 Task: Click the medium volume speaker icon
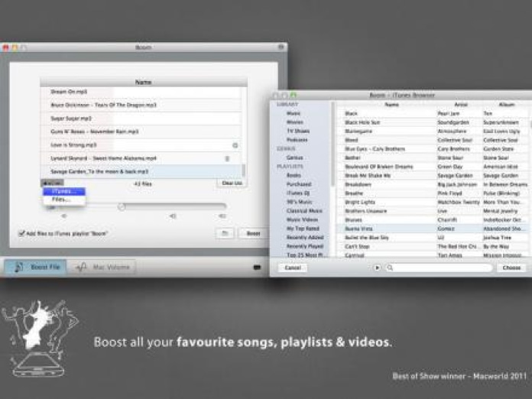173,216
